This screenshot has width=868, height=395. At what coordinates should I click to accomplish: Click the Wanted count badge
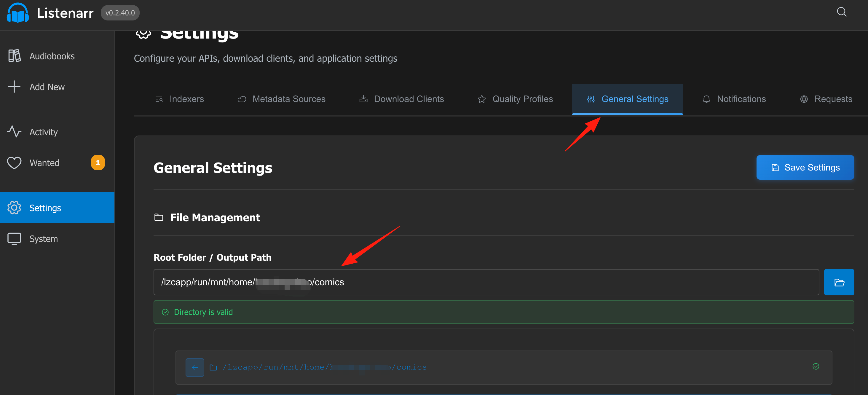pyautogui.click(x=98, y=163)
